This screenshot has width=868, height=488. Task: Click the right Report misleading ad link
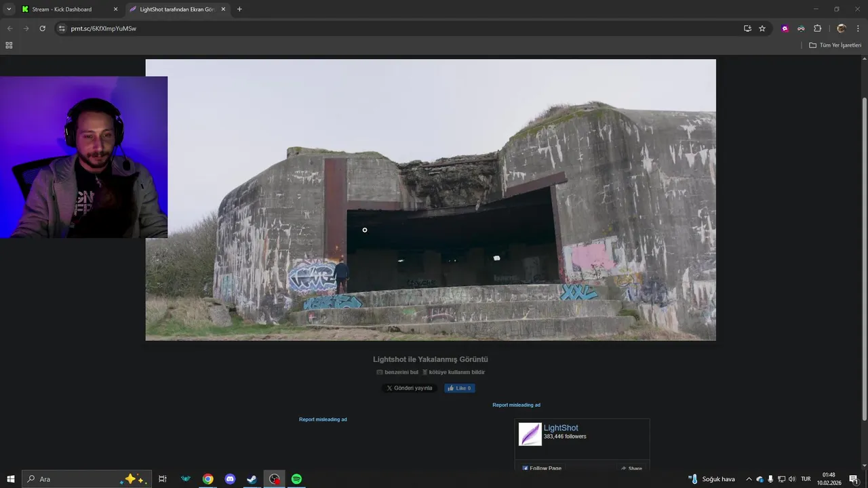[516, 405]
